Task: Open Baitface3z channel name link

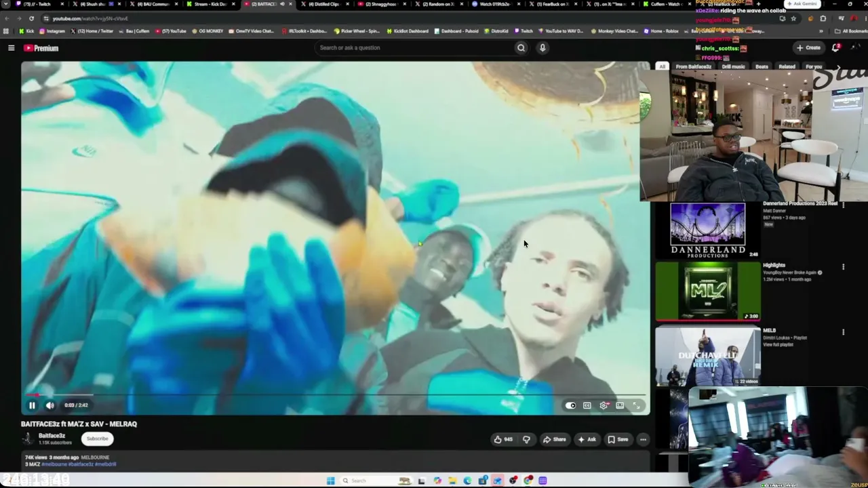Action: (x=52, y=436)
